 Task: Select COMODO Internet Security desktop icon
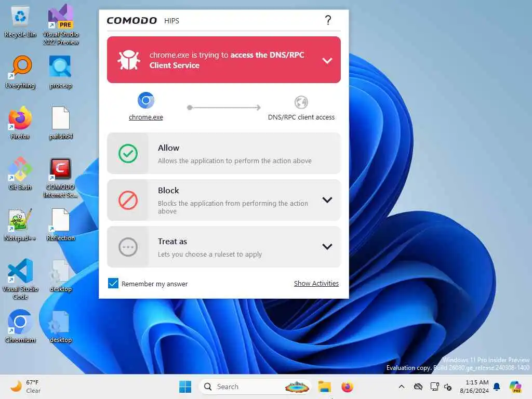[61, 178]
